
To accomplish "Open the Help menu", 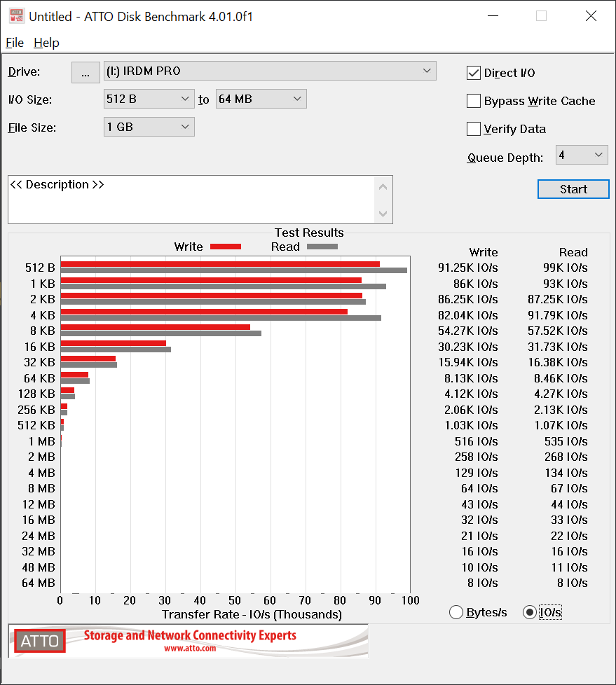I will pos(46,43).
